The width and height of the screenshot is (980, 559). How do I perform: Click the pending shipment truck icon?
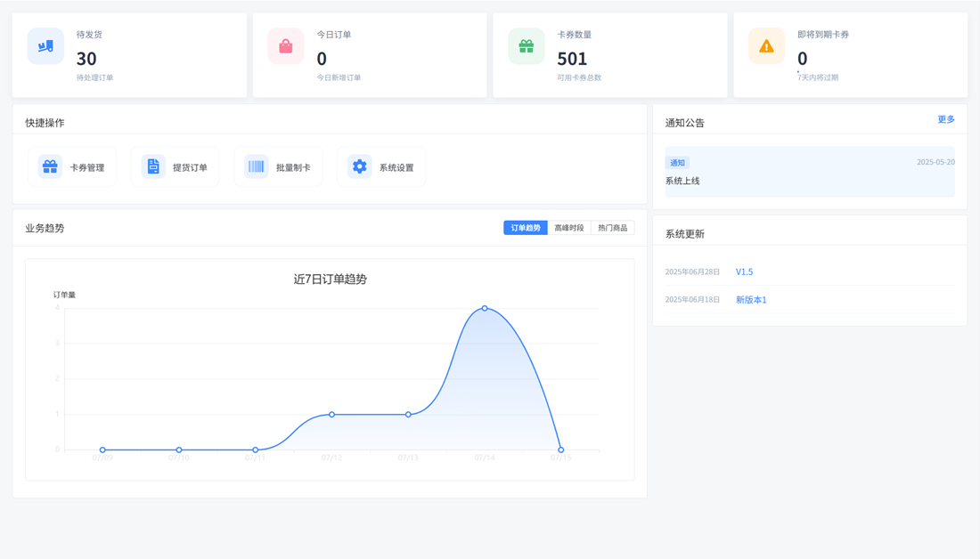[45, 46]
